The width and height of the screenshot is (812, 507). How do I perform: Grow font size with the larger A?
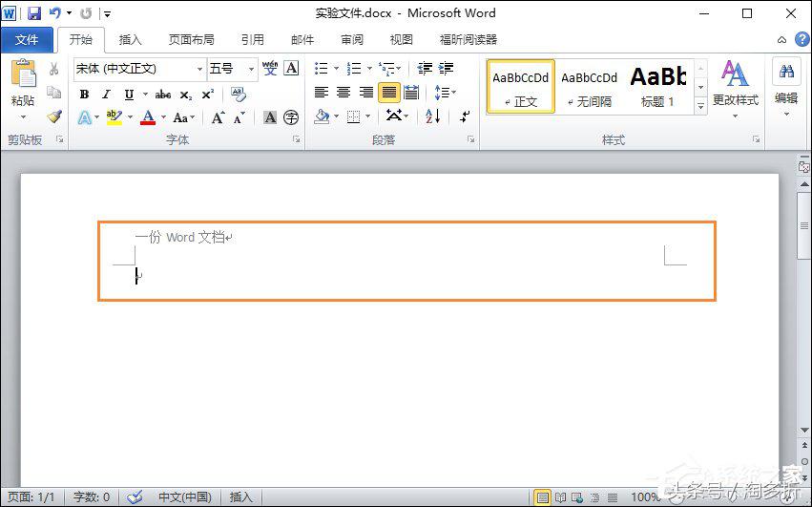click(x=218, y=117)
